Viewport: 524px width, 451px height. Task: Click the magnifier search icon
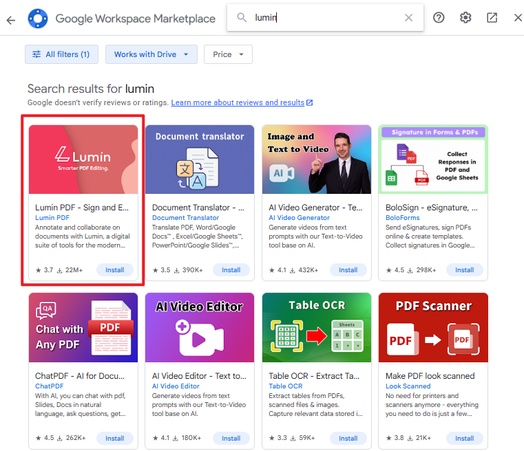coord(242,17)
